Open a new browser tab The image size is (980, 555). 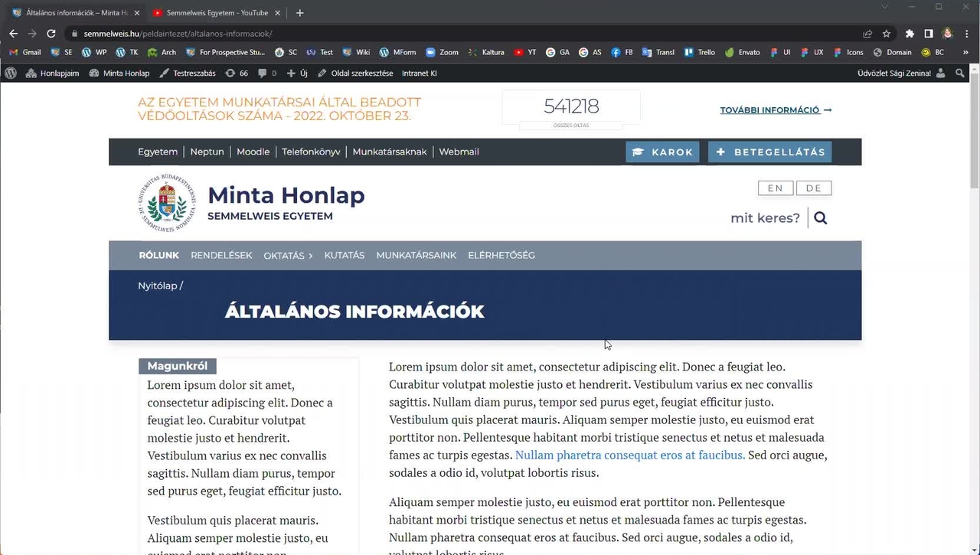point(300,13)
